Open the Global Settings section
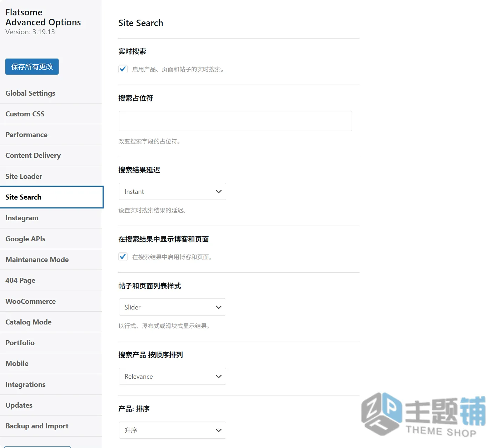Image resolution: width=496 pixels, height=448 pixels. click(51, 93)
